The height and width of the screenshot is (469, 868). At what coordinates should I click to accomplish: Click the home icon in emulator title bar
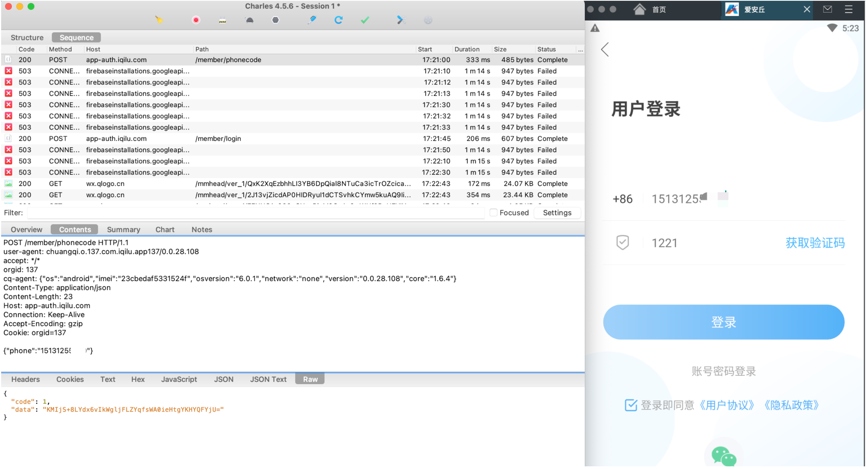point(639,9)
